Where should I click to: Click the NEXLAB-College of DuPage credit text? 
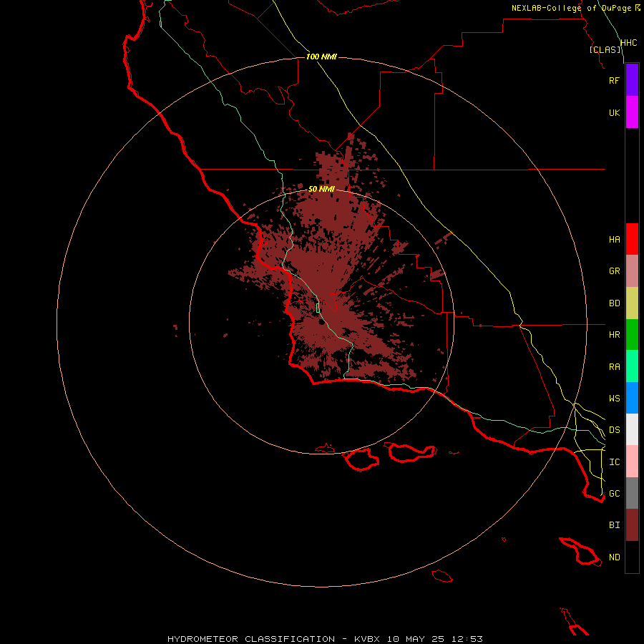pos(571,8)
